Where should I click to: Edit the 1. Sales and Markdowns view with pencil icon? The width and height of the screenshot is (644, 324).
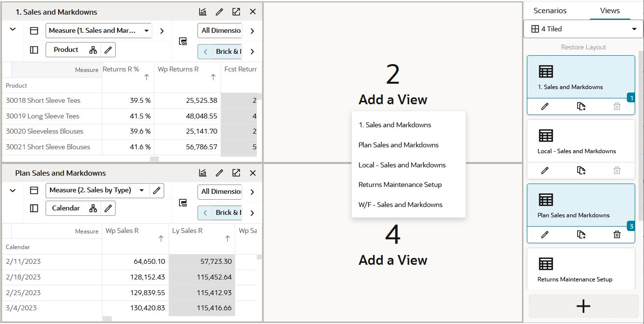(x=219, y=11)
